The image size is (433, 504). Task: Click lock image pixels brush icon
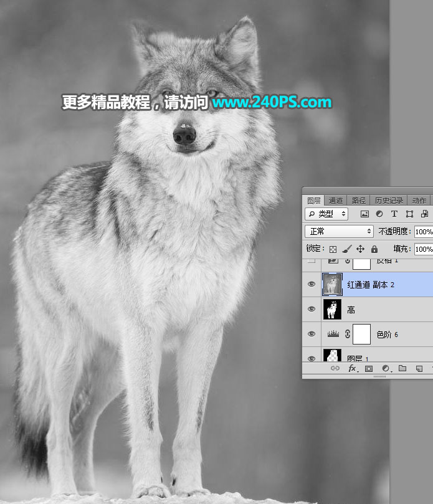tap(347, 249)
